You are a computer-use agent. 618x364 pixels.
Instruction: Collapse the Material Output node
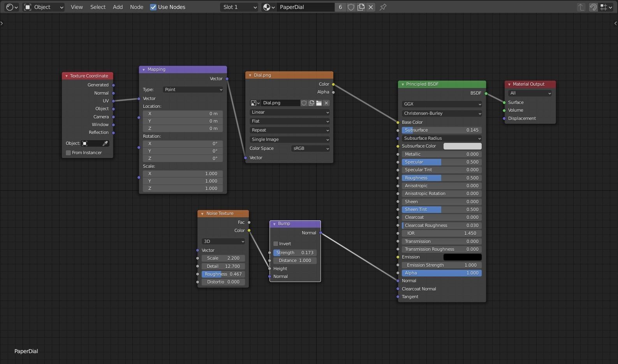[509, 84]
